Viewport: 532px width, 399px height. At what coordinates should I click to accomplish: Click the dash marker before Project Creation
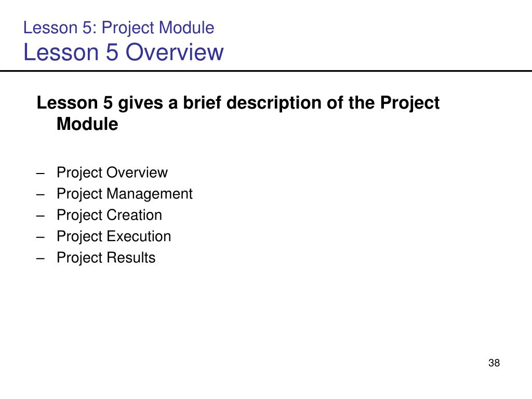tap(41, 216)
